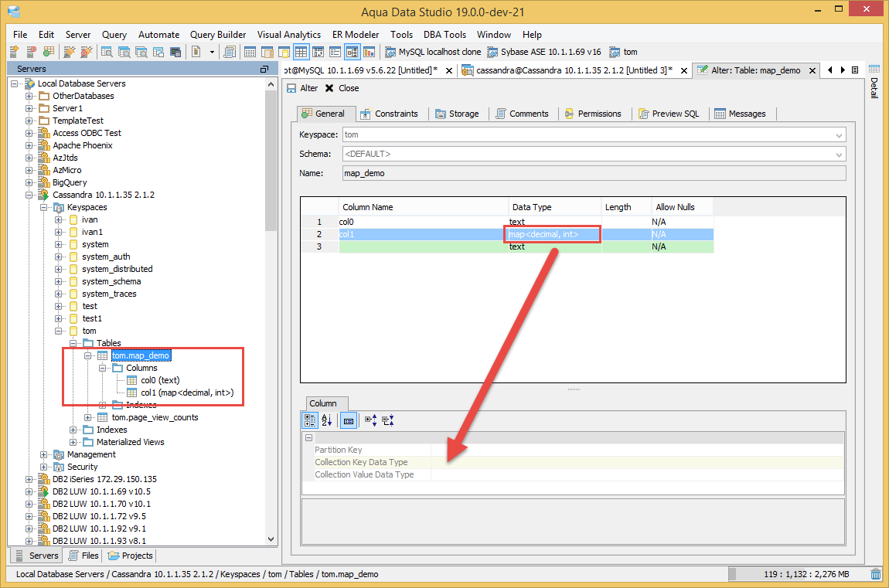
Task: Collapse the property category with minus box
Action: pyautogui.click(x=308, y=437)
